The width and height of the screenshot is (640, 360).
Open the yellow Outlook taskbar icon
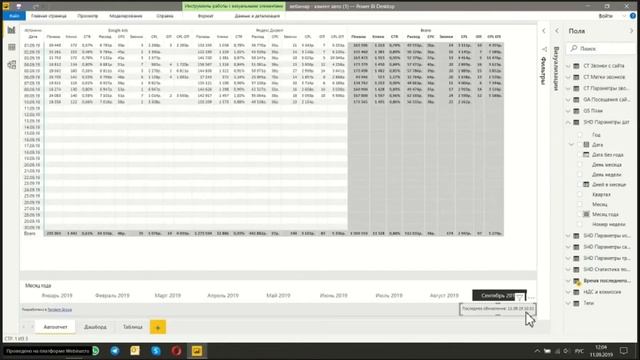click(135, 351)
